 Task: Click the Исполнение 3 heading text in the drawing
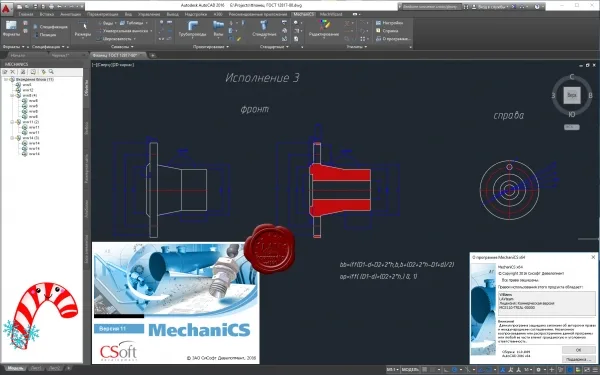point(262,78)
